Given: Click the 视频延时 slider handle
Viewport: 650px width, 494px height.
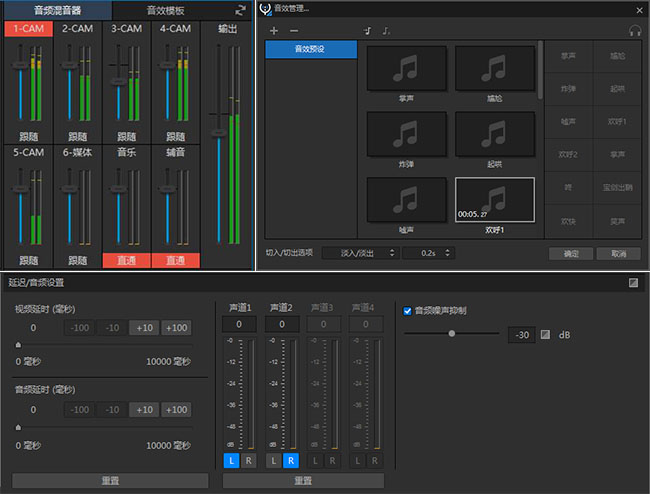Looking at the screenshot, I should coord(18,345).
